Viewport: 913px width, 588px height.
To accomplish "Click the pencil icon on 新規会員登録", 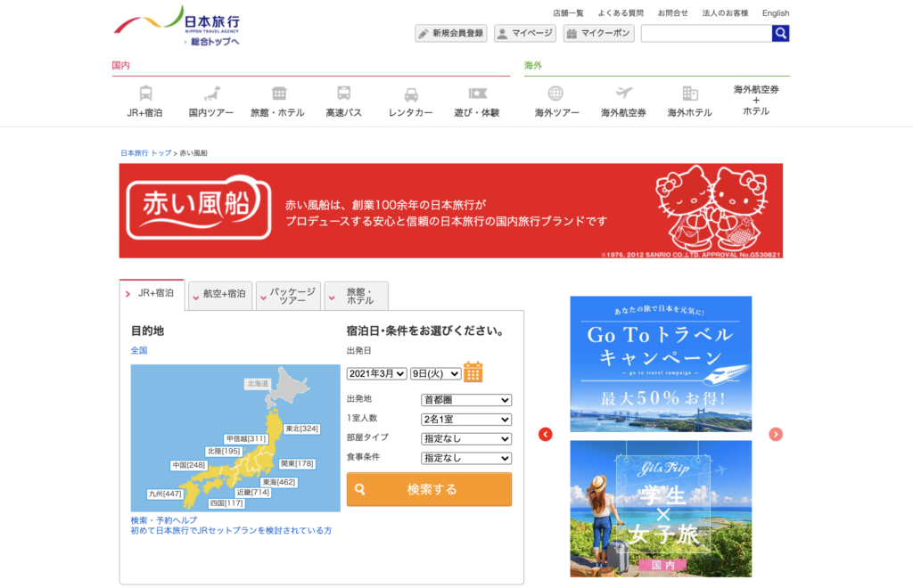I will 424,34.
